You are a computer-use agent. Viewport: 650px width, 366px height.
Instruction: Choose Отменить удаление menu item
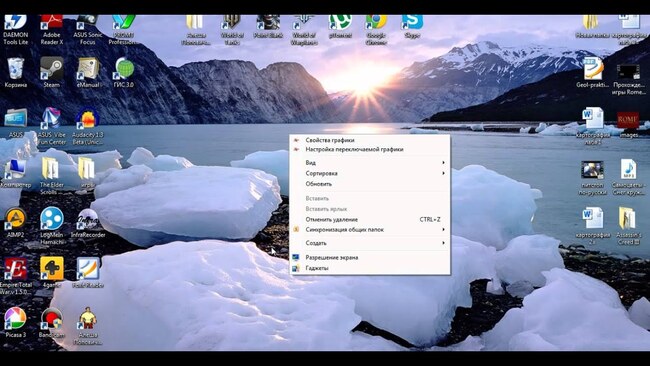370,219
